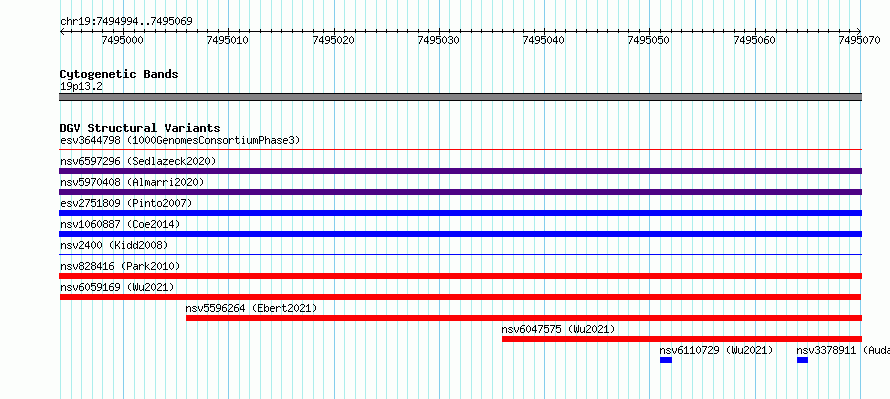Screen dimensions: 890x399
Task: Click the small nsv6110729 blue block
Action: (666, 360)
